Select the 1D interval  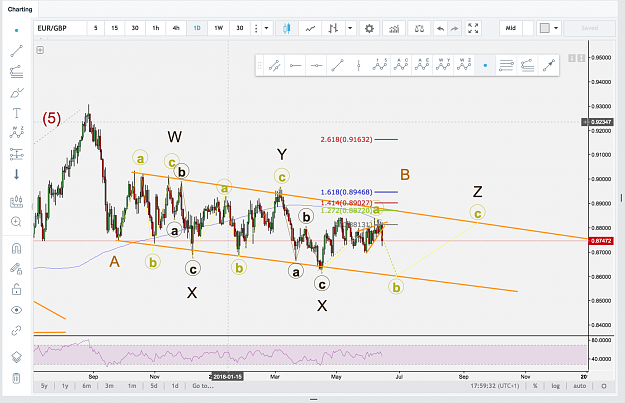coord(197,28)
